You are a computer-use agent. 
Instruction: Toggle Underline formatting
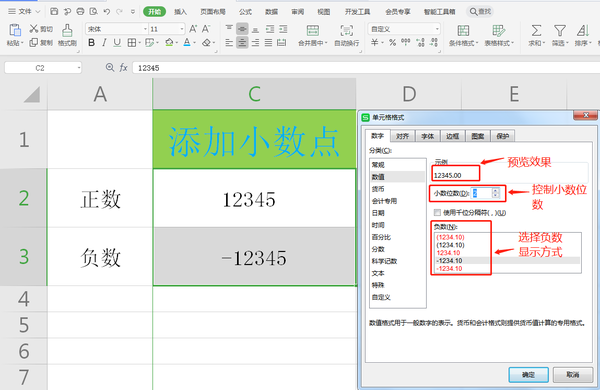pyautogui.click(x=117, y=42)
